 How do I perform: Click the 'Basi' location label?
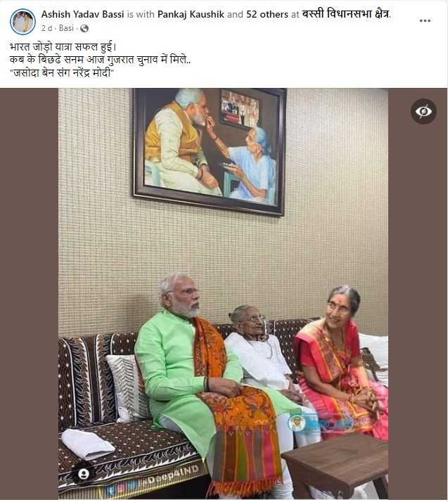pos(66,28)
